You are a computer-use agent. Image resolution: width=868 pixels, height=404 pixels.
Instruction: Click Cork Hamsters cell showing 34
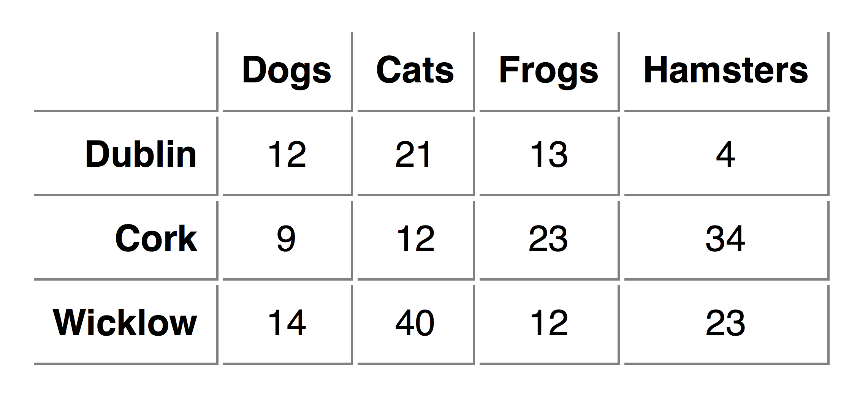(727, 240)
